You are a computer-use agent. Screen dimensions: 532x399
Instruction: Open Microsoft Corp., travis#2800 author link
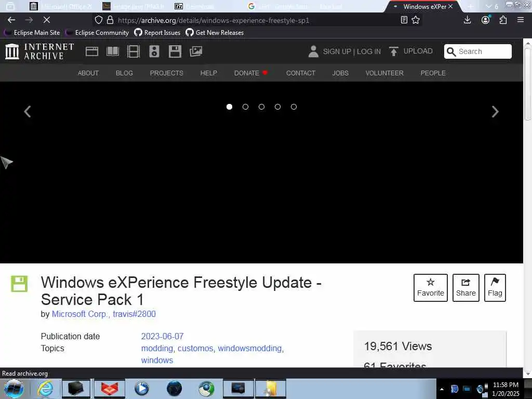tap(104, 314)
